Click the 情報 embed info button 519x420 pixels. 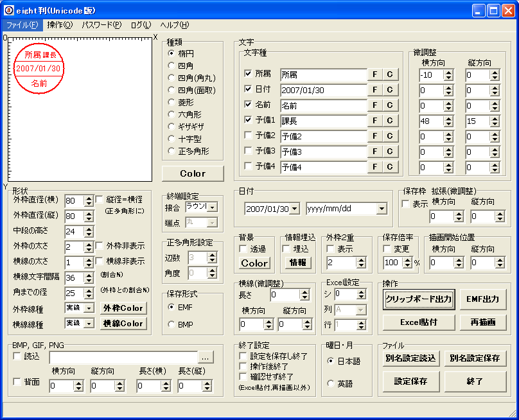pyautogui.click(x=298, y=263)
